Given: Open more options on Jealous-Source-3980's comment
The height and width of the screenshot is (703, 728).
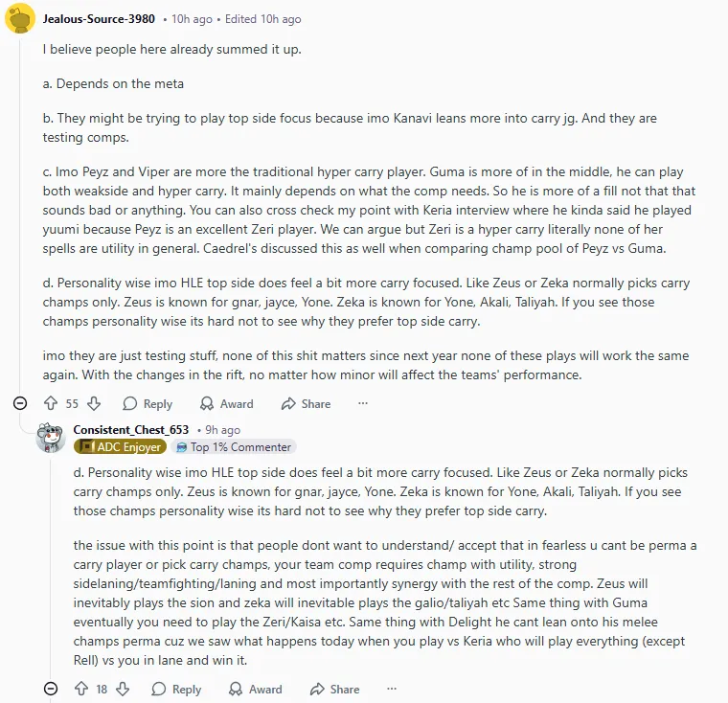Looking at the screenshot, I should point(363,404).
